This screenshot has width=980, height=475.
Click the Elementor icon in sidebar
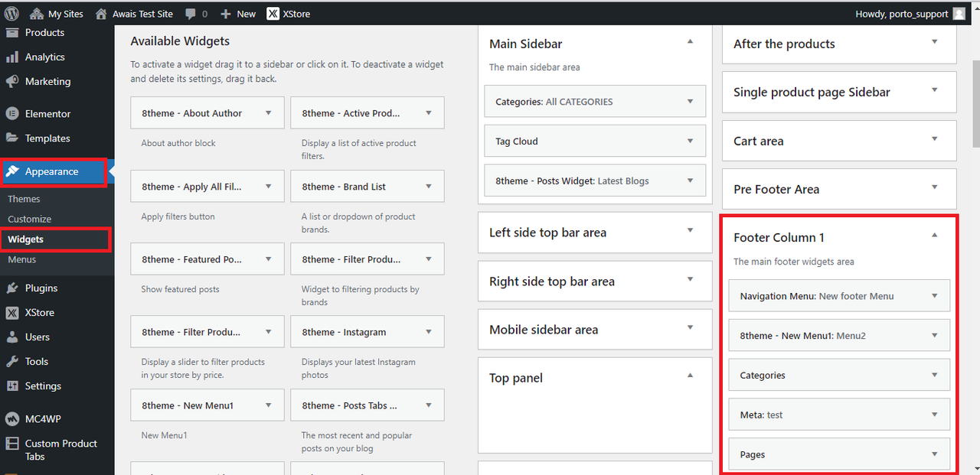tap(12, 114)
